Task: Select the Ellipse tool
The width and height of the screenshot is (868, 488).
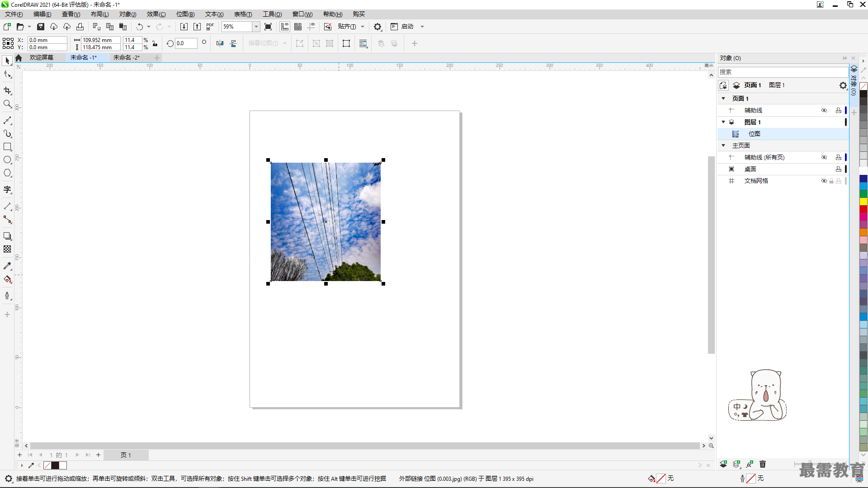Action: coord(7,160)
